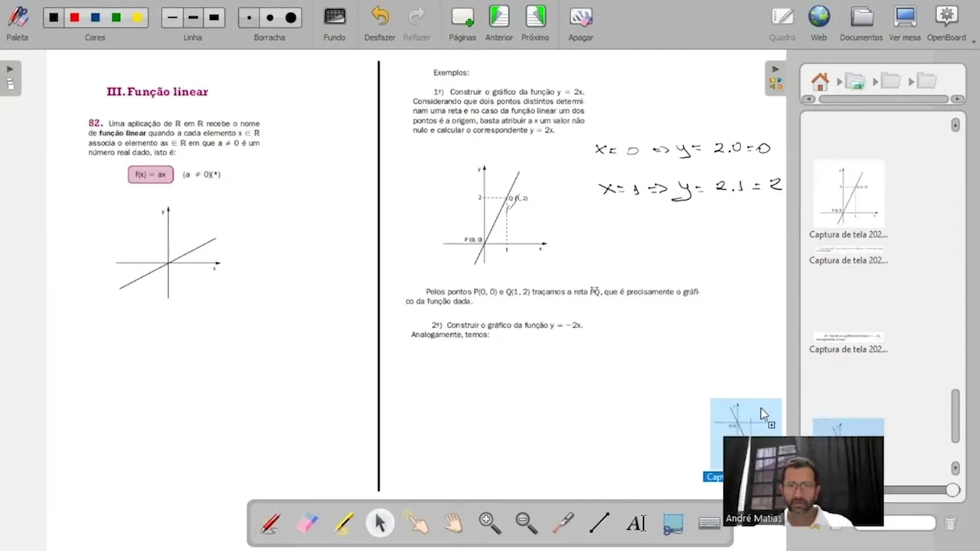
Task: Select the medium eraser size
Action: (269, 18)
